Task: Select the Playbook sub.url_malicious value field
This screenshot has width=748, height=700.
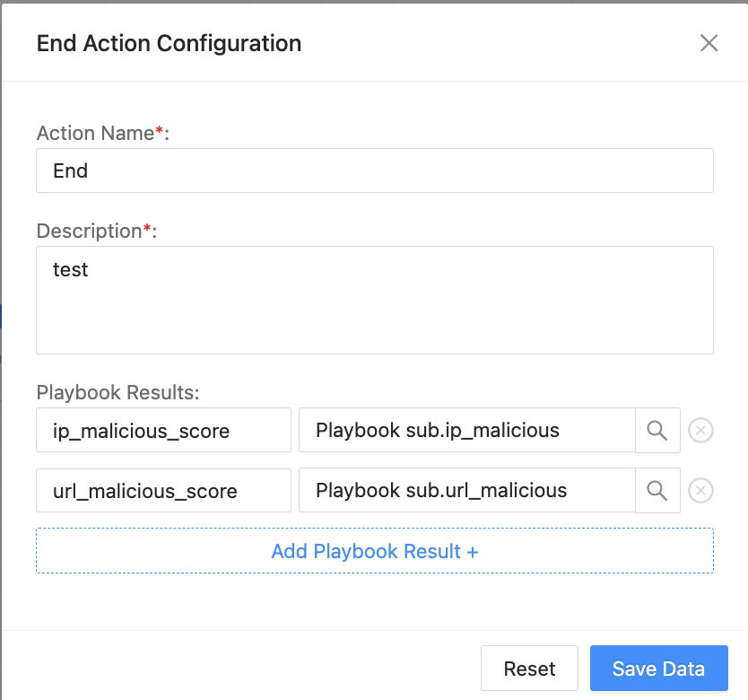Action: pos(466,490)
